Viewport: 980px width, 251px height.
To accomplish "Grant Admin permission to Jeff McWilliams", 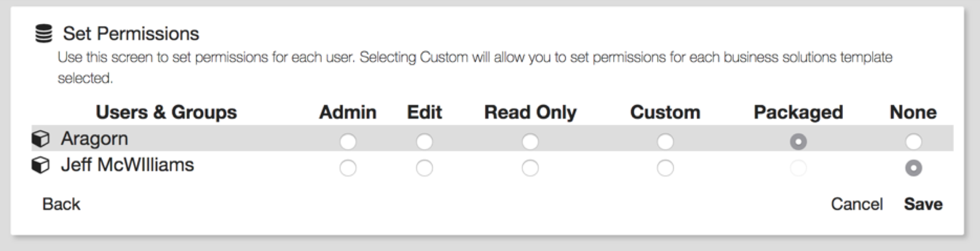I will tap(348, 168).
